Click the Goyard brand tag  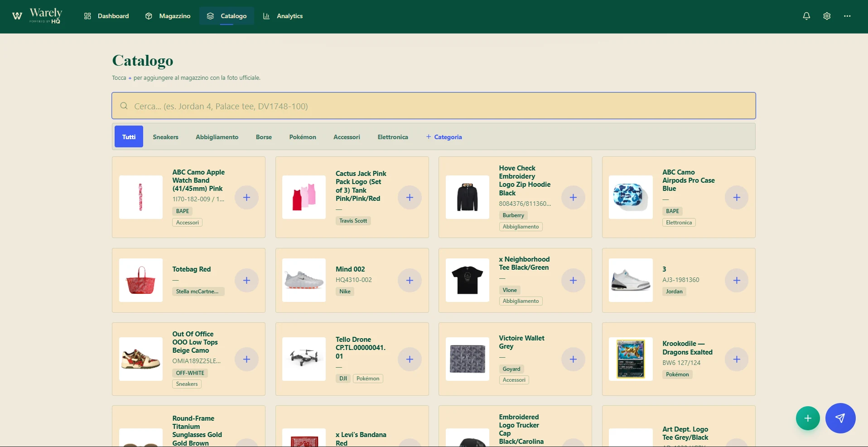pyautogui.click(x=511, y=369)
